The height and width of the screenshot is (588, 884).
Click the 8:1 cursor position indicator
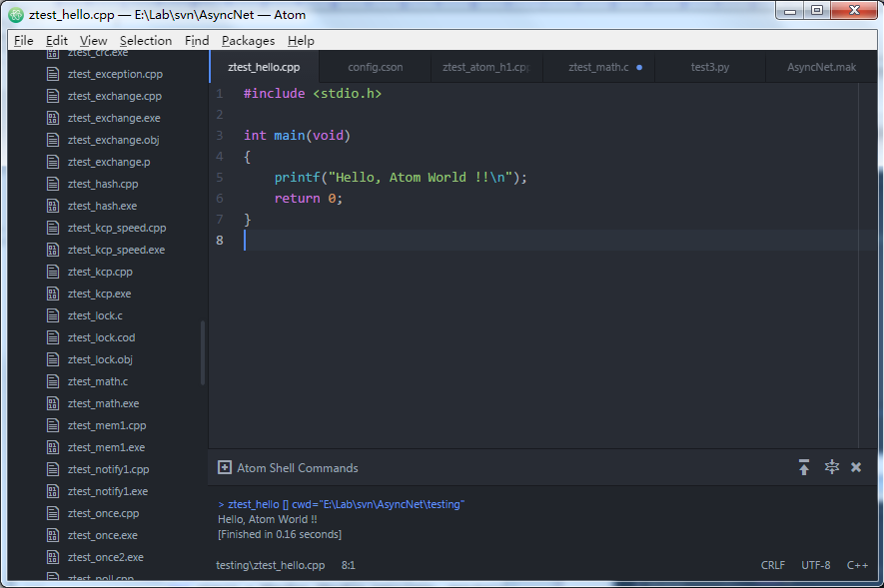[x=348, y=565]
